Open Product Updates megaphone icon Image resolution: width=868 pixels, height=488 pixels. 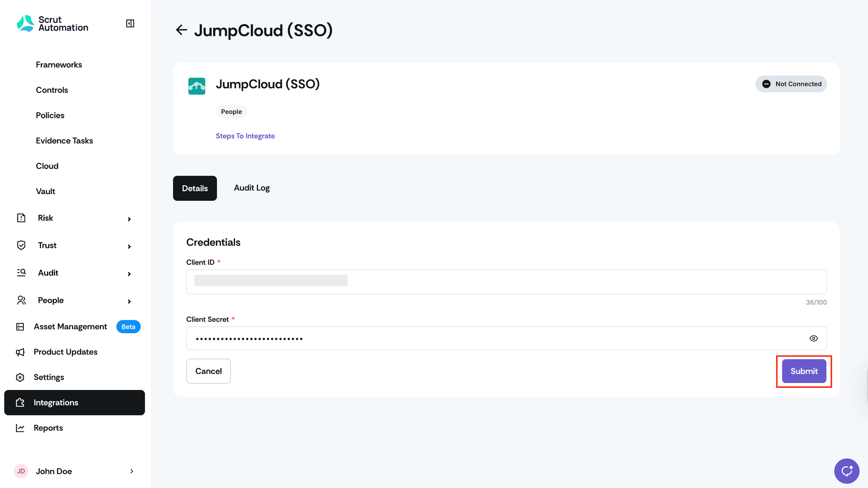click(20, 352)
